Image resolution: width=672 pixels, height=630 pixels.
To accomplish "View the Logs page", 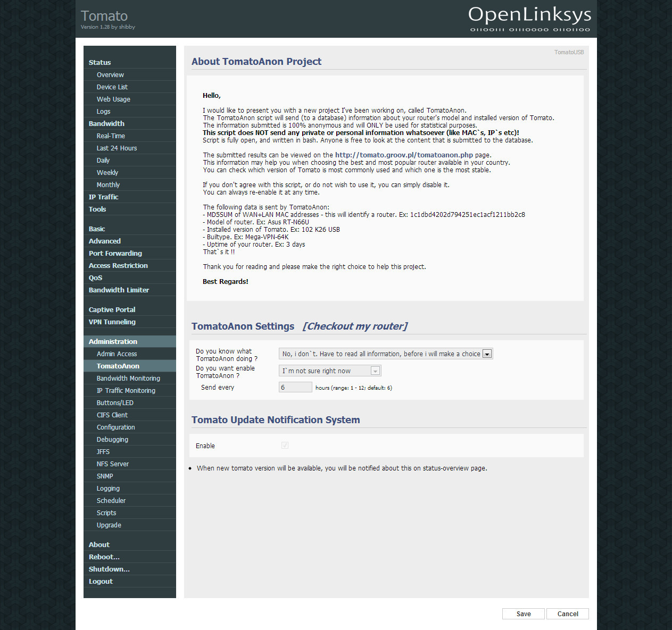I will point(129,112).
